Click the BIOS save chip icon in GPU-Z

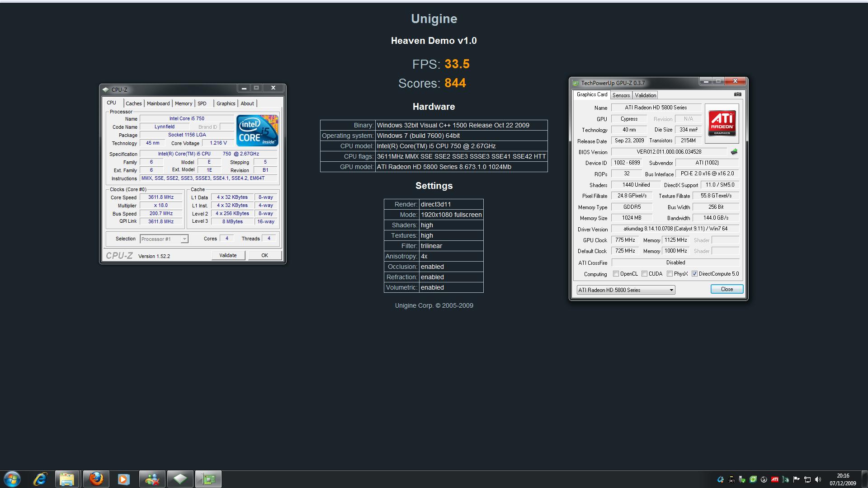(734, 152)
